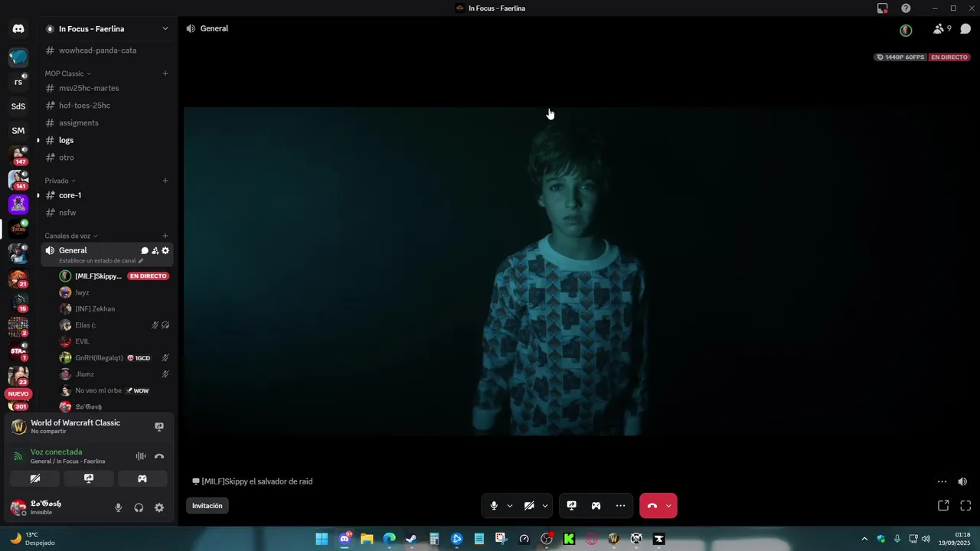Screen dimensions: 980x551
Task: Open server with 147 notification badge
Action: click(18, 155)
